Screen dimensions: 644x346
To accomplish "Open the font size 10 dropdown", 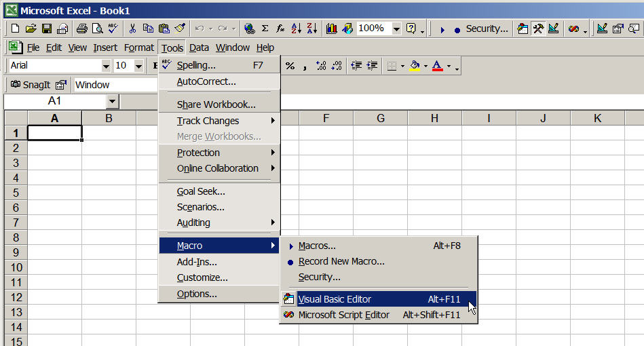I will point(139,66).
